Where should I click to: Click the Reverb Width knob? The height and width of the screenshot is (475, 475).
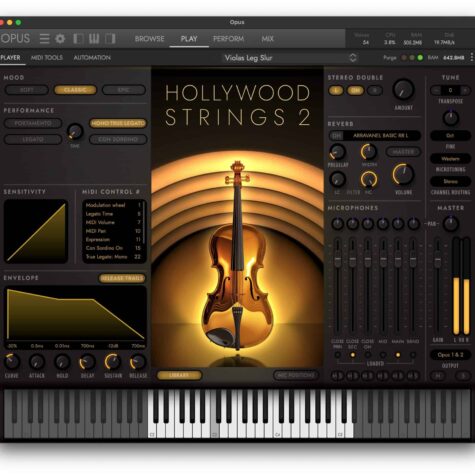pos(369,152)
